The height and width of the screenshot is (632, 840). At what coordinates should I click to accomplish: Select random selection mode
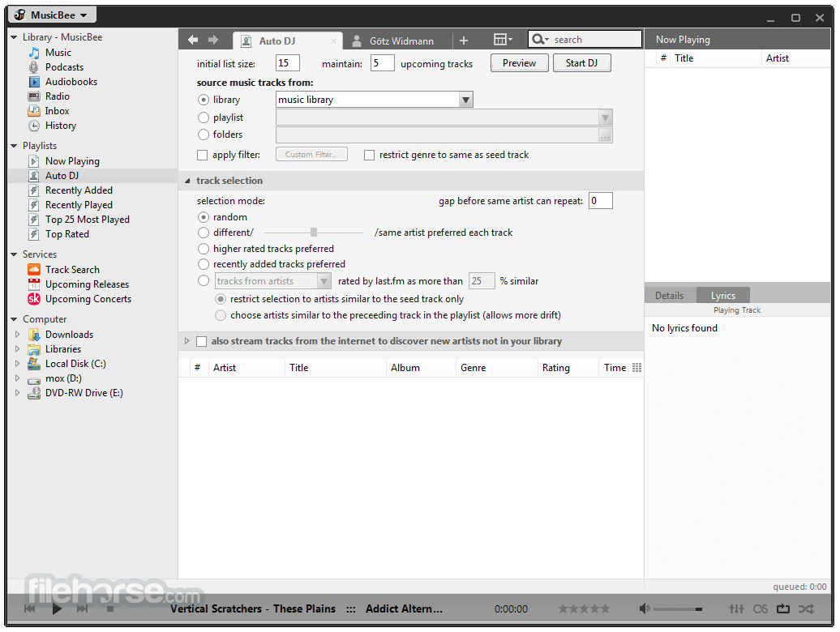[203, 217]
